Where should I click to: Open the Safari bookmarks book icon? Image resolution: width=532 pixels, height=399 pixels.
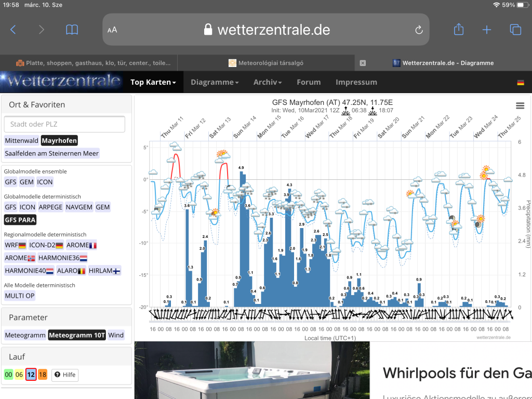point(72,30)
